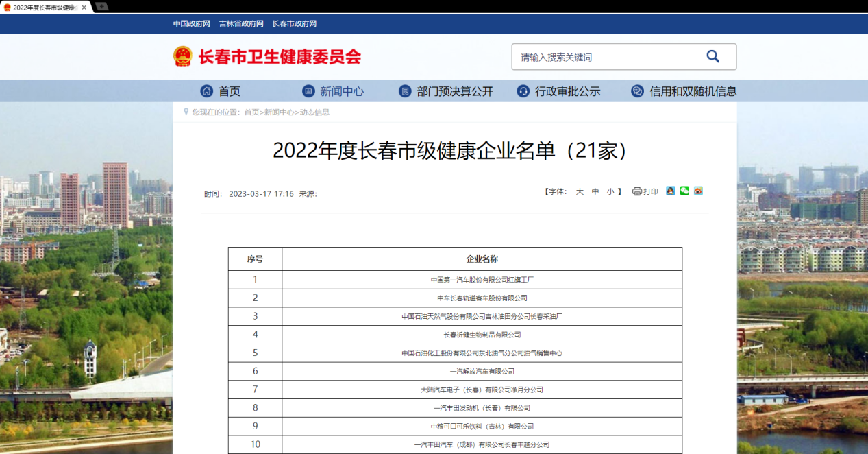Select 大 to enlarge the font

(x=579, y=191)
